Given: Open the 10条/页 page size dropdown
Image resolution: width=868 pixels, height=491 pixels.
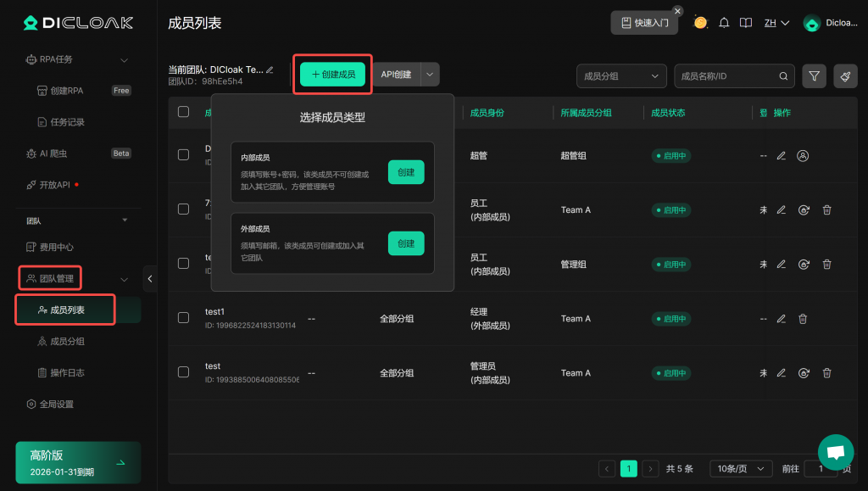Looking at the screenshot, I should click(740, 468).
